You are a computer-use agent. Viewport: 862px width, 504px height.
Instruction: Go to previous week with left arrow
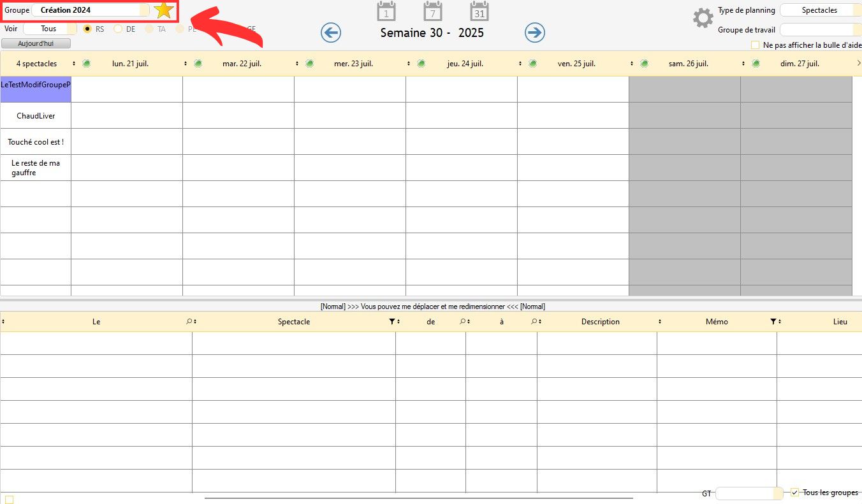click(331, 32)
